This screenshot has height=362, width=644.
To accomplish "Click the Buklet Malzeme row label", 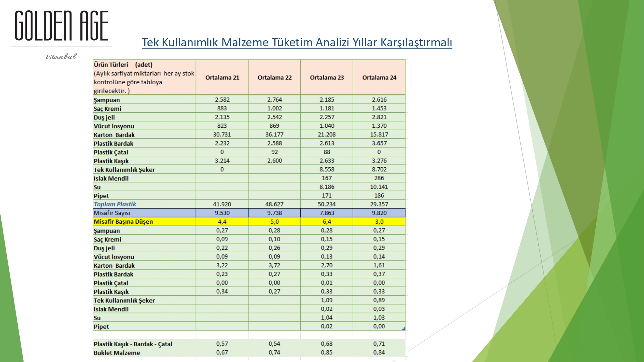I will pyautogui.click(x=117, y=353).
